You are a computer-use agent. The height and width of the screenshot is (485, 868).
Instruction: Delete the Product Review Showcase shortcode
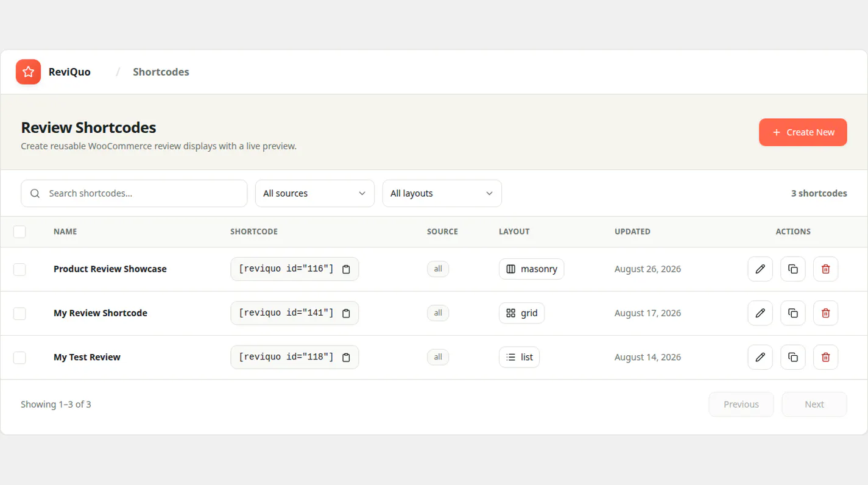point(826,269)
